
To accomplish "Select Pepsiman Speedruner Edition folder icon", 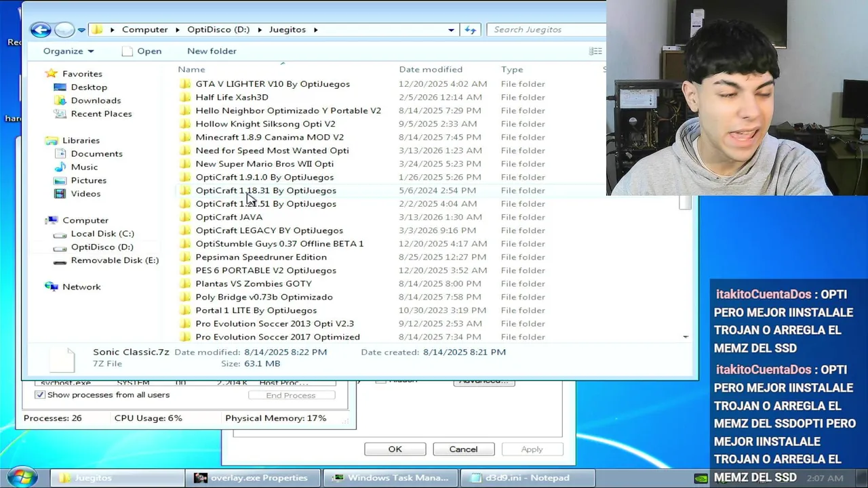I will pos(185,257).
